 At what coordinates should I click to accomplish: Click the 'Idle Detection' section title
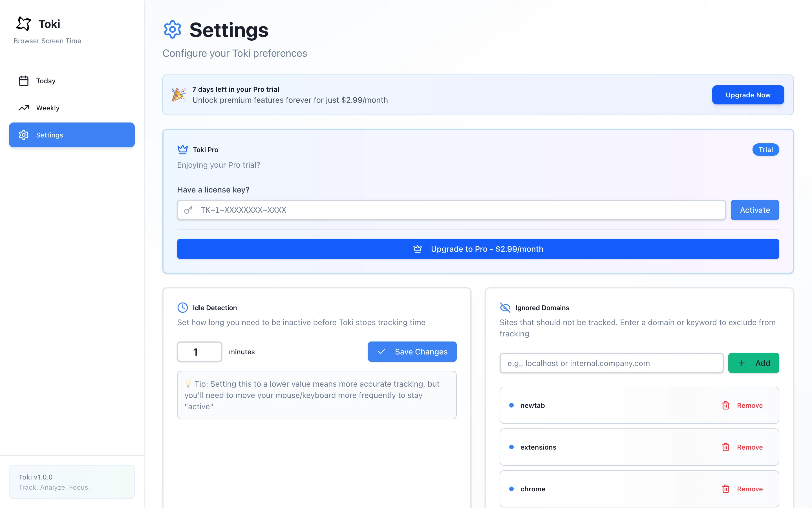[215, 307]
